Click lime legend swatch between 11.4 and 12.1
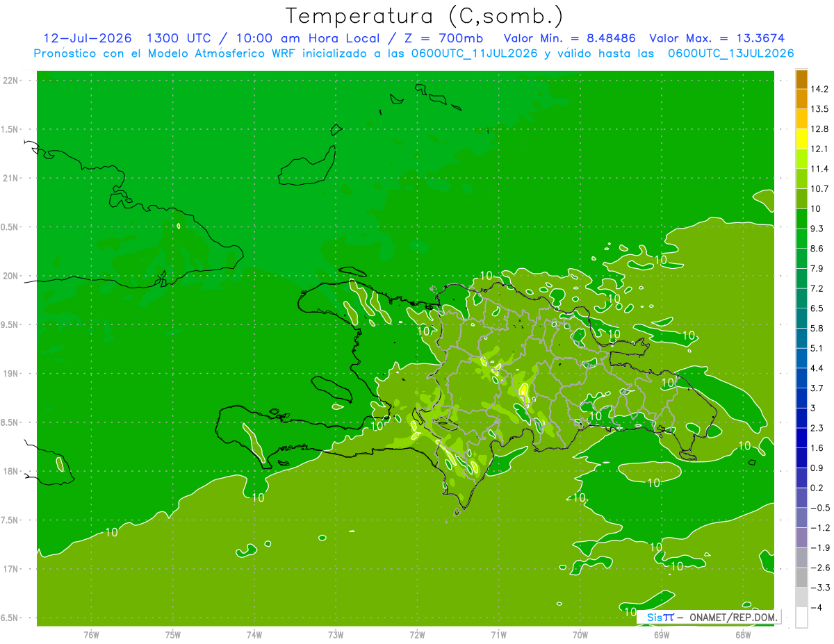 [x=801, y=159]
